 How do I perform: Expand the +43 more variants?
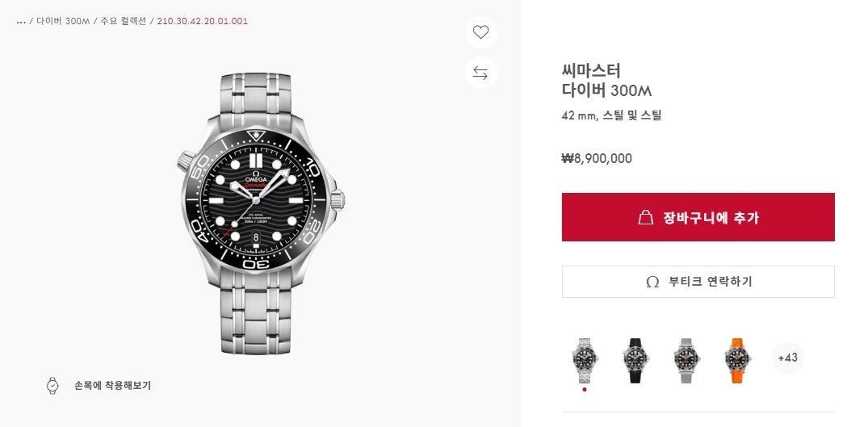point(787,357)
